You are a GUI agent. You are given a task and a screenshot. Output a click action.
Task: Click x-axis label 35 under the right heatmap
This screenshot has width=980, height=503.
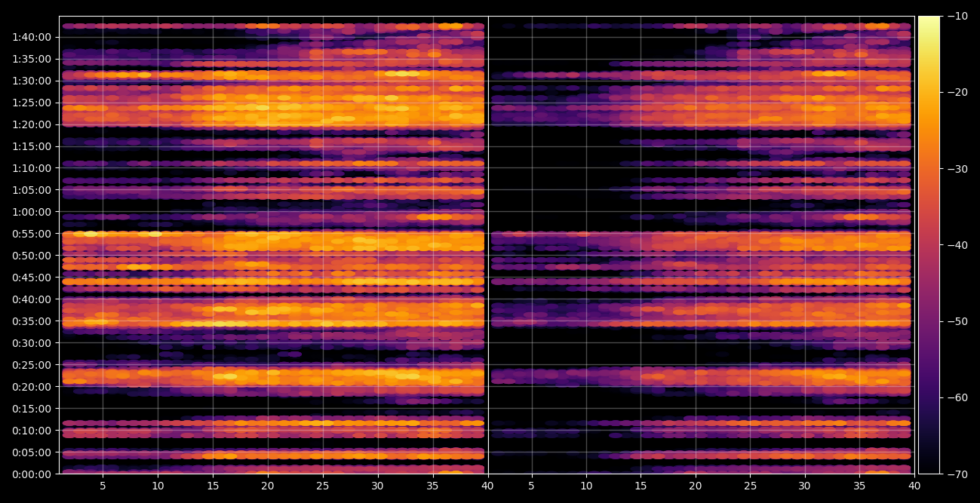point(859,486)
